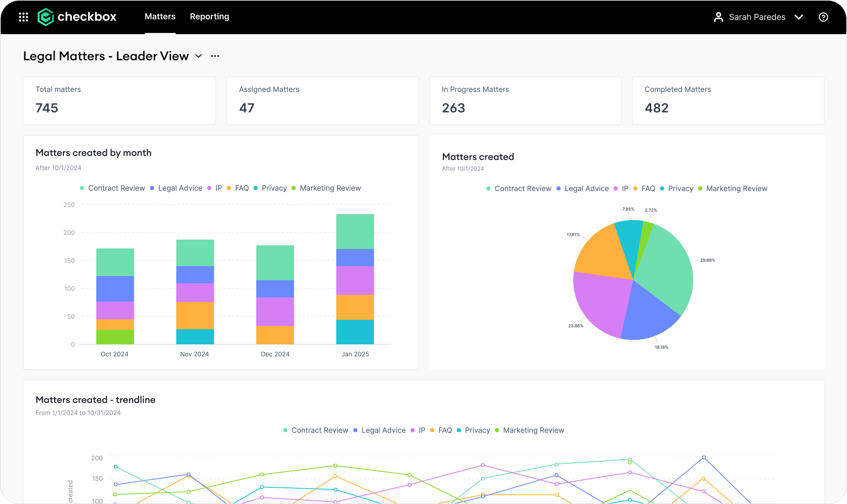847x504 pixels.
Task: Open the apps grid launcher icon
Action: pos(24,17)
